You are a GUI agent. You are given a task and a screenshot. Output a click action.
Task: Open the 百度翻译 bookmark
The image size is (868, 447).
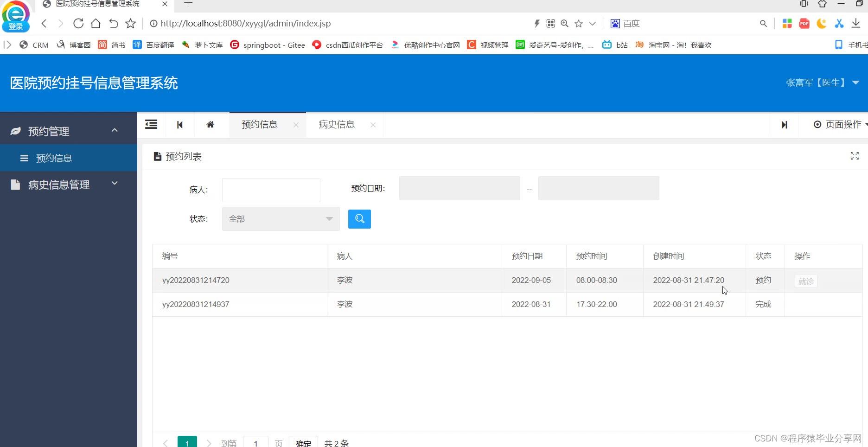click(x=153, y=45)
